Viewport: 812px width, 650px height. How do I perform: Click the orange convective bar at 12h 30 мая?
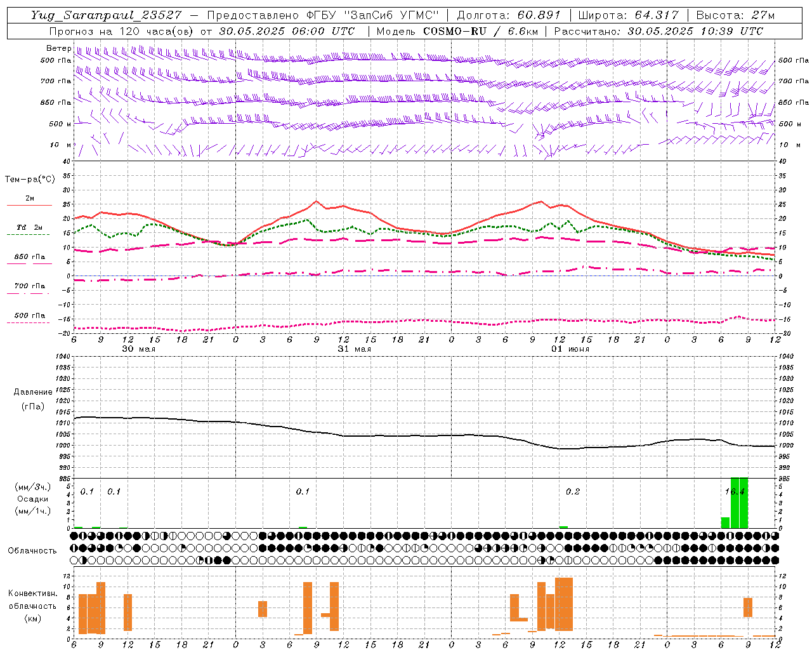coord(128,613)
